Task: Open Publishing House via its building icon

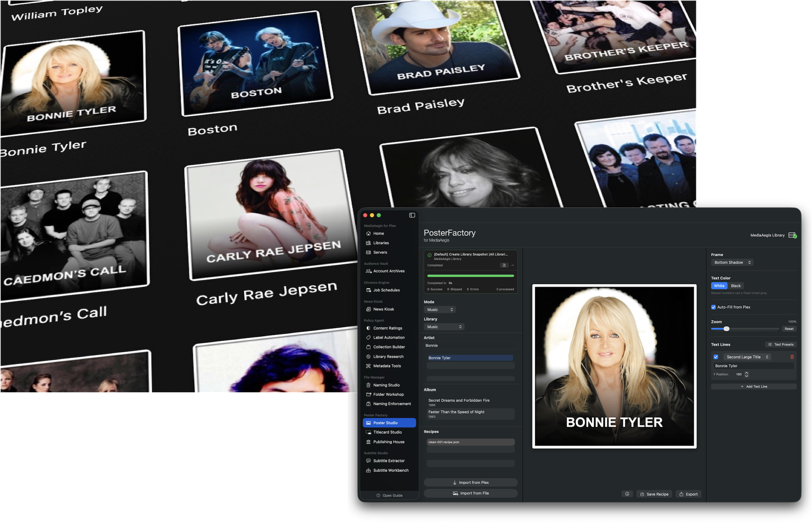Action: point(368,442)
